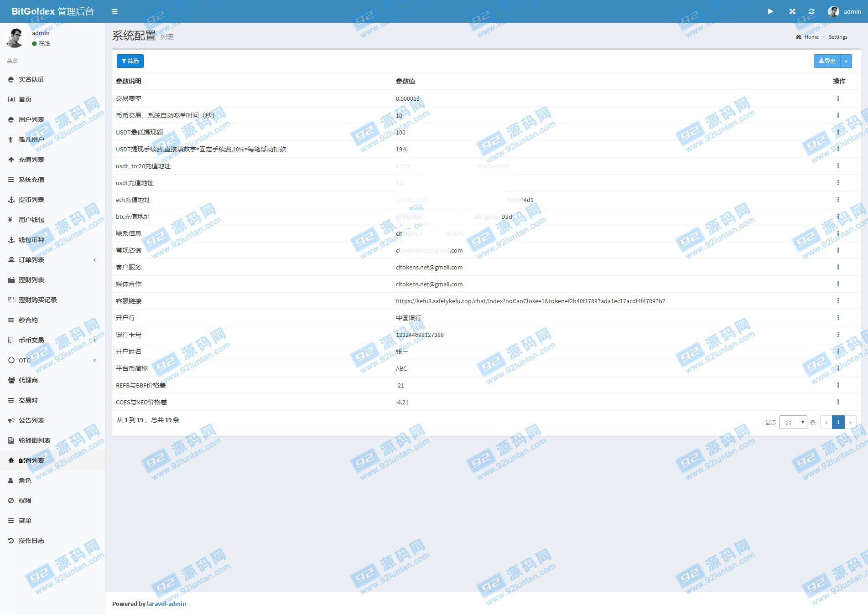Screen dimensions: 868x615
Task: Click the 用户钱包 yen icon
Action: 10,220
